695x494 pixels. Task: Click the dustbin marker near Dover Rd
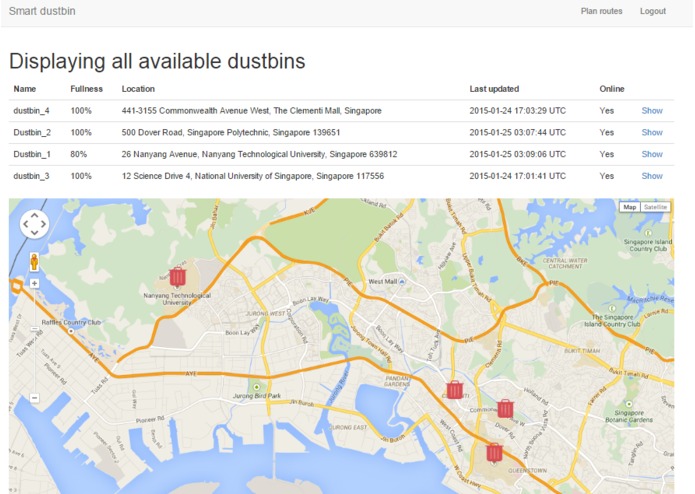pyautogui.click(x=505, y=408)
